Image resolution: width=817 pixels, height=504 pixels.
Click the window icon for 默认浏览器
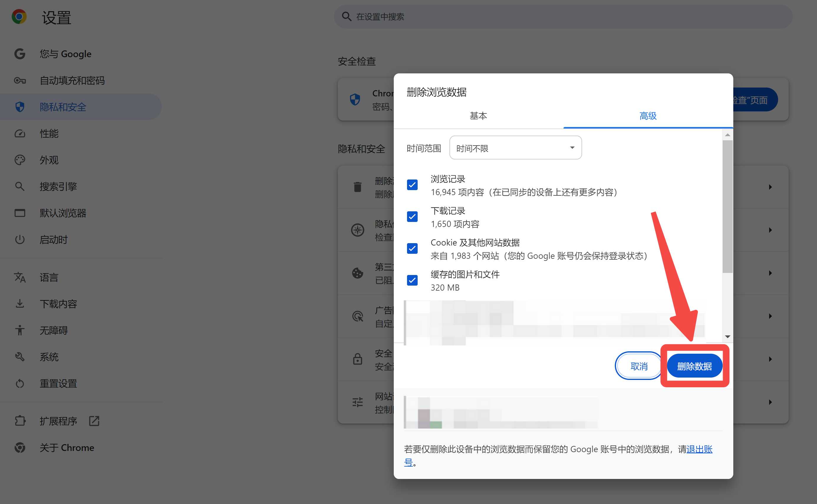[20, 213]
